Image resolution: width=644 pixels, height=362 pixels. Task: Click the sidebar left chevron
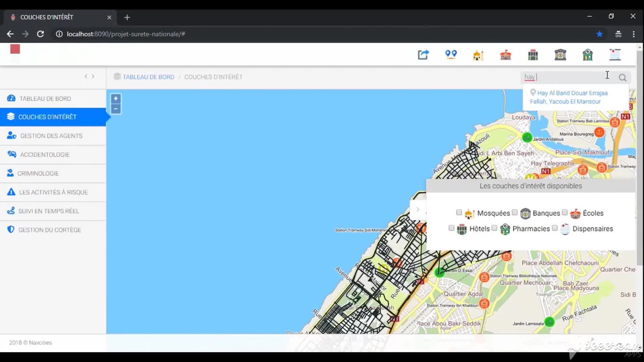pos(86,76)
